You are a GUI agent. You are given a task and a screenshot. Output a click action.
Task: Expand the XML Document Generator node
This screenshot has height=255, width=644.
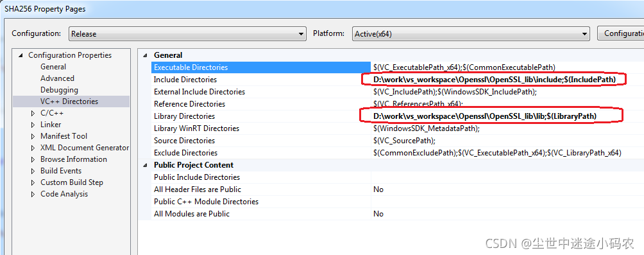[33, 148]
